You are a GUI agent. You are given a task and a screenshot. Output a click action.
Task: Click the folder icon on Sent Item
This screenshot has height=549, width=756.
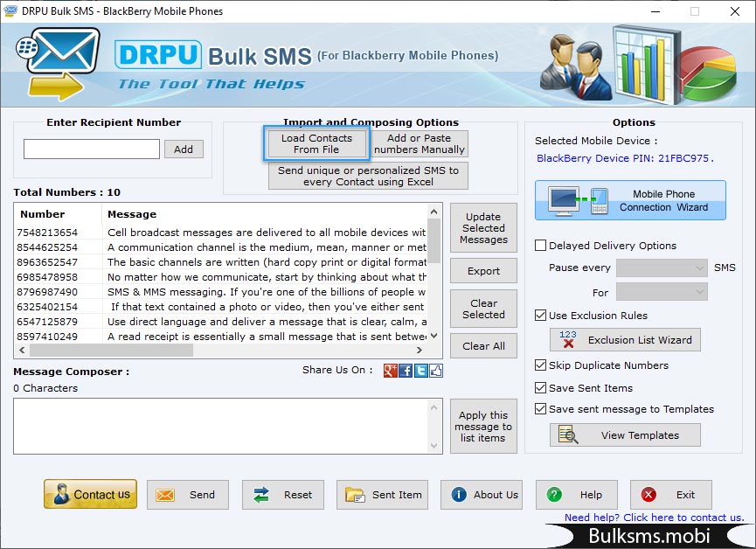(x=355, y=495)
